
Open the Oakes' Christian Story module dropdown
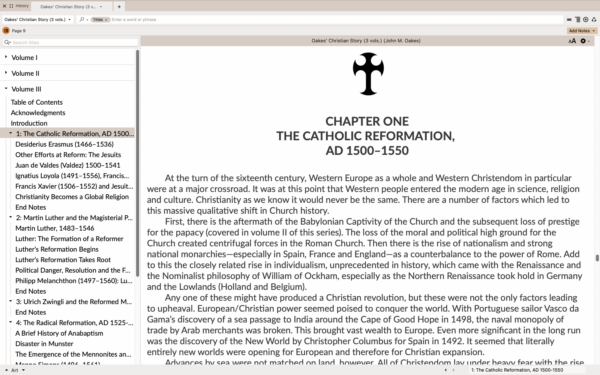click(38, 19)
